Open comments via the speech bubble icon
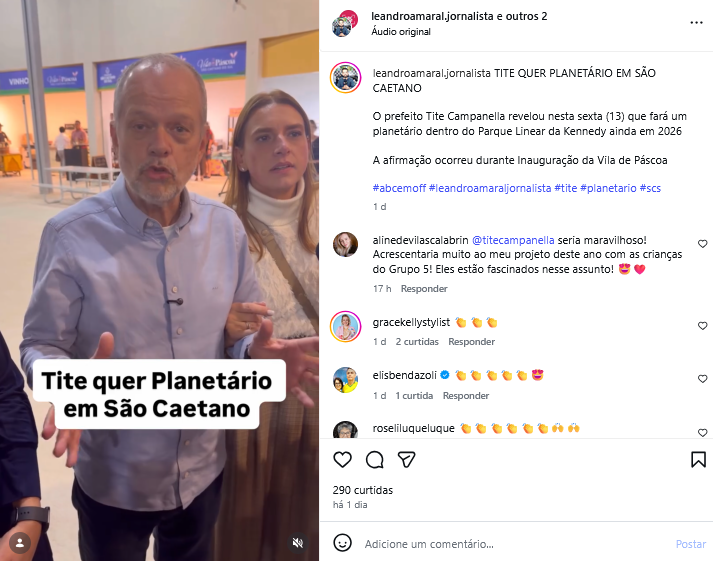Screen dimensions: 713x561 pos(375,460)
